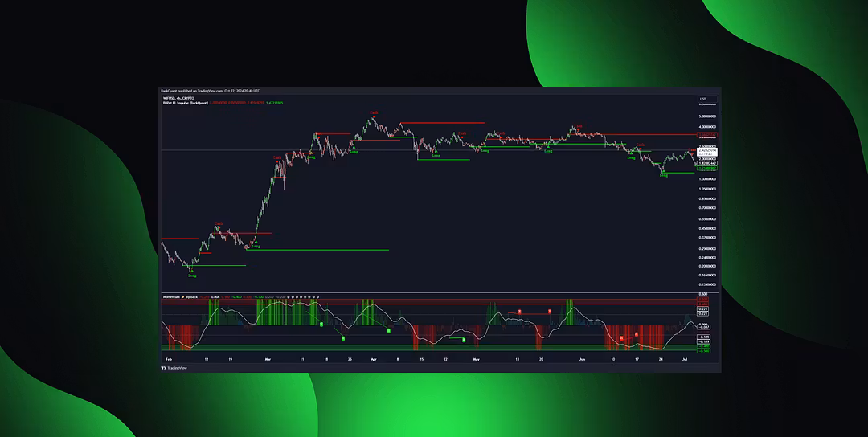
Task: Click the red resistance level label on axis
Action: [x=706, y=134]
